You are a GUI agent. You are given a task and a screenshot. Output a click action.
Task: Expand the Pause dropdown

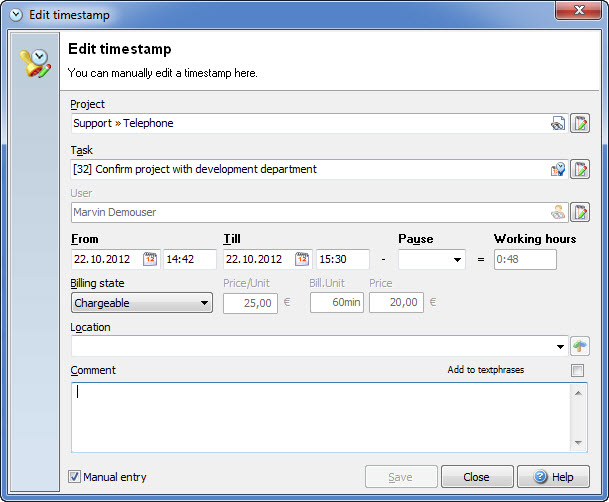[457, 259]
